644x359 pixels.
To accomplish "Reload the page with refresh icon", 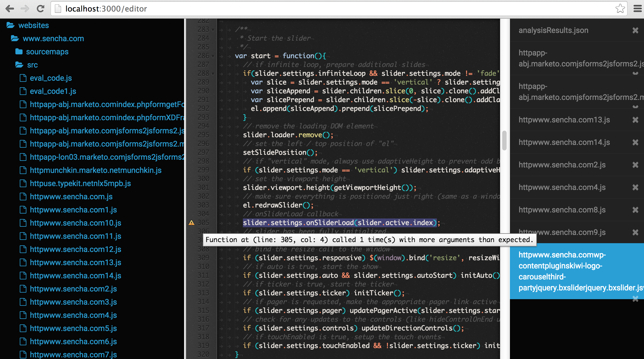I will click(40, 9).
